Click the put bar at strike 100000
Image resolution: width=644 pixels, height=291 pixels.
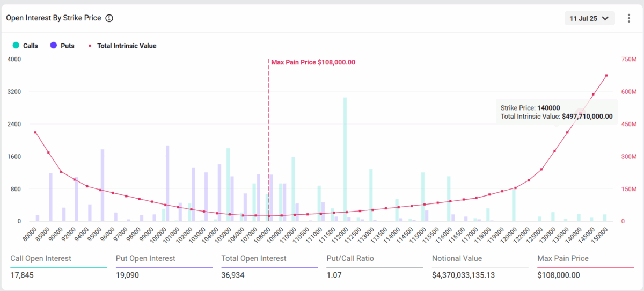point(167,184)
